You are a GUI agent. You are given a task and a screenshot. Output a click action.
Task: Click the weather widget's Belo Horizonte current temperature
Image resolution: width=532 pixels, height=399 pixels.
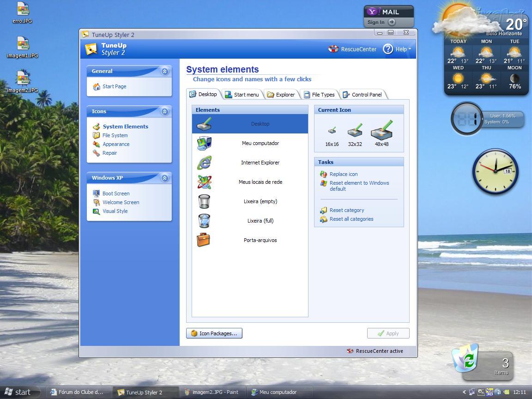(x=516, y=24)
